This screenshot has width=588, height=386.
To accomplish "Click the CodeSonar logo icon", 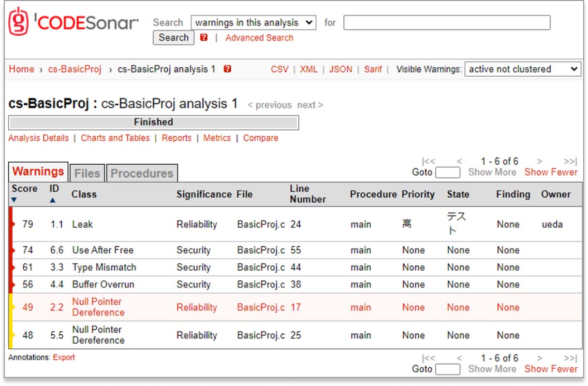I will coord(18,22).
